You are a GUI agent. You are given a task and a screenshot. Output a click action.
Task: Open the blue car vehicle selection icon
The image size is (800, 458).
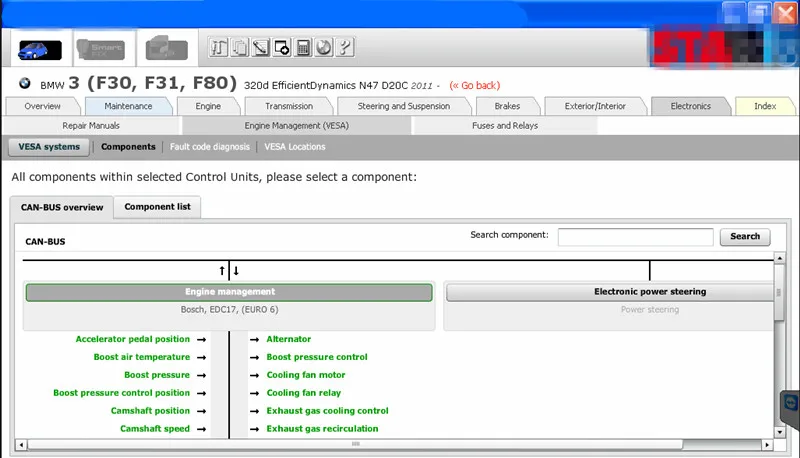point(40,49)
